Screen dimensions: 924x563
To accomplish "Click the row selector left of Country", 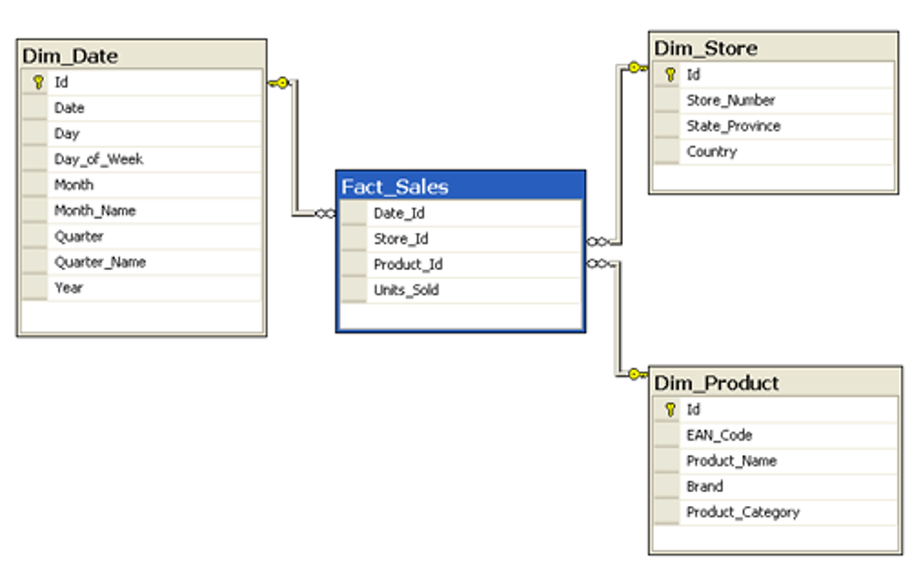I will coord(666,151).
